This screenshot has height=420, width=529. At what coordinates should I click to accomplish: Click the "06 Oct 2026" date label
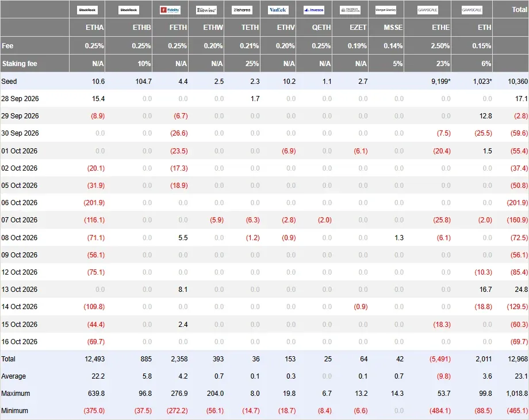(x=19, y=203)
